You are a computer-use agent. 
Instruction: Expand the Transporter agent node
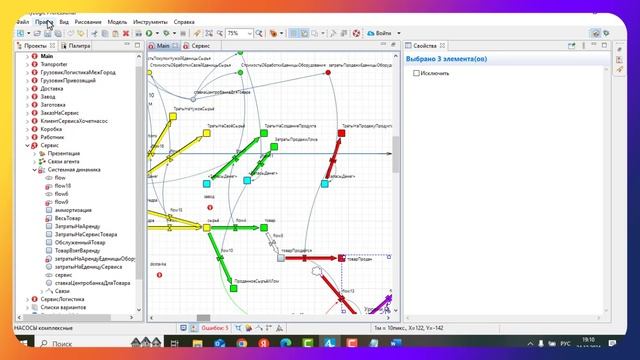click(27, 64)
